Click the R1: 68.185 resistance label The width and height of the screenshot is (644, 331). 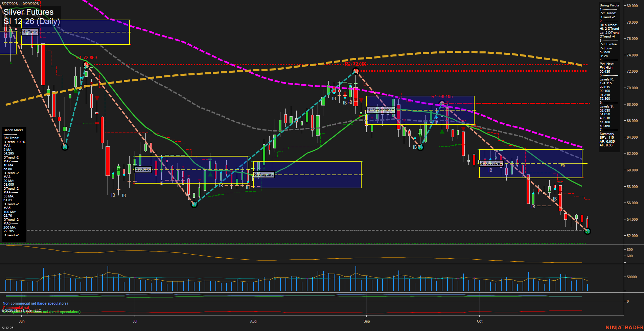pos(442,97)
